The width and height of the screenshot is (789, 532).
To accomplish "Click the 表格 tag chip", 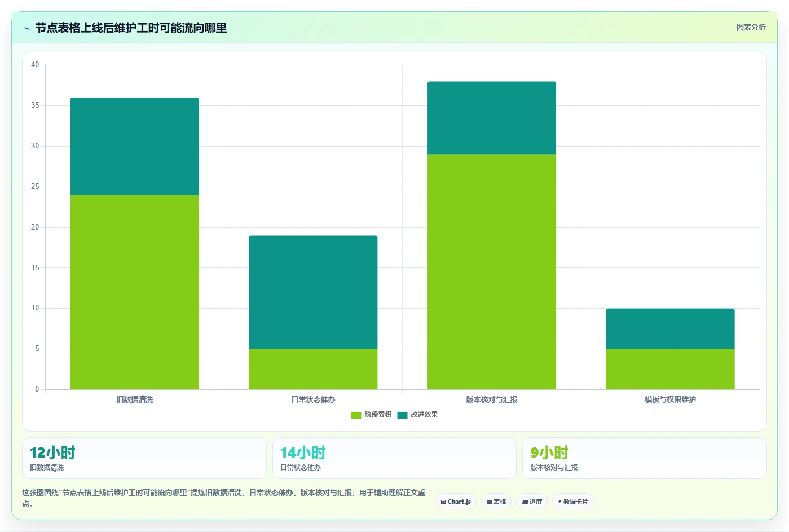I will [x=496, y=502].
